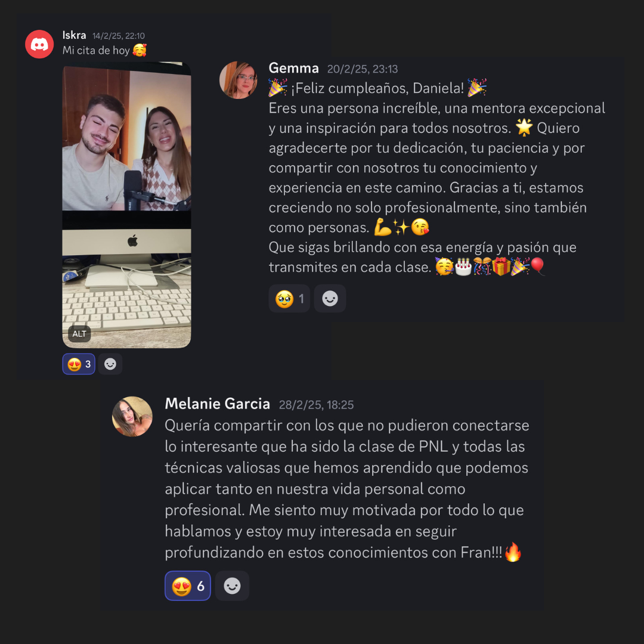Open Gemma's profile picture
This screenshot has height=644, width=644.
(x=238, y=80)
